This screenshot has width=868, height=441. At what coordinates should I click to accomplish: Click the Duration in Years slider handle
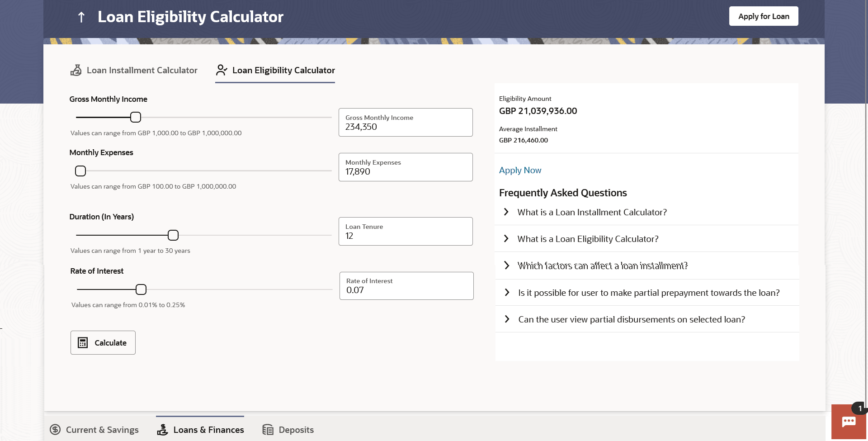(x=173, y=235)
